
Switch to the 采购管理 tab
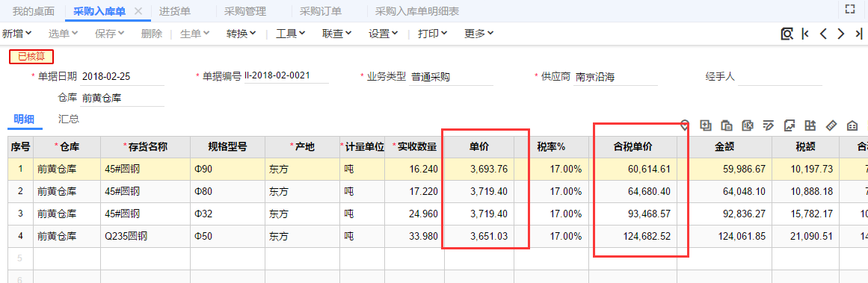point(245,11)
